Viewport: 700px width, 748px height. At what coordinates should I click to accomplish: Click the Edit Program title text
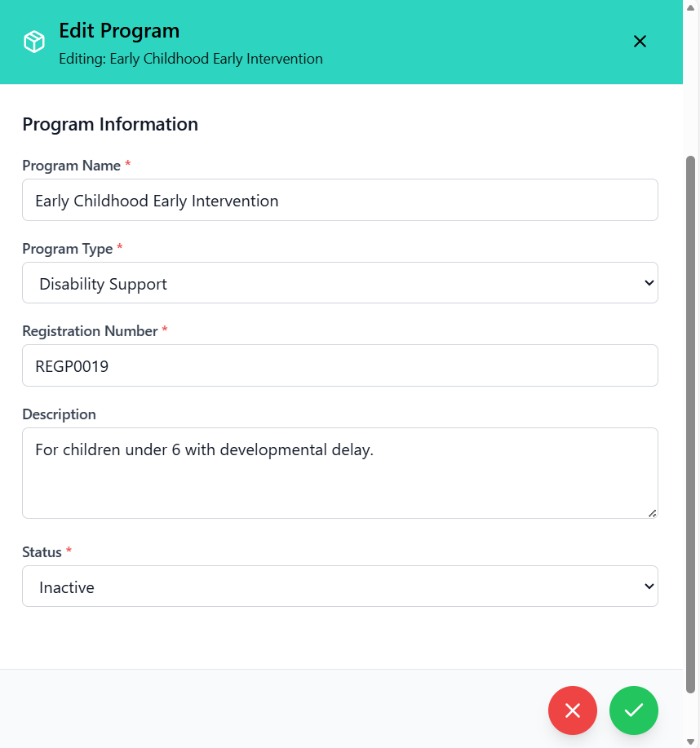pyautogui.click(x=119, y=31)
